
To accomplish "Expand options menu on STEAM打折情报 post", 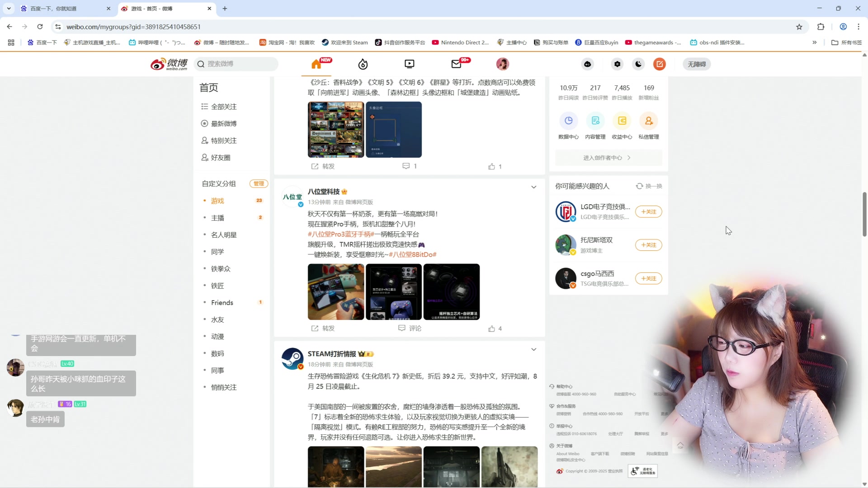I will pyautogui.click(x=534, y=349).
